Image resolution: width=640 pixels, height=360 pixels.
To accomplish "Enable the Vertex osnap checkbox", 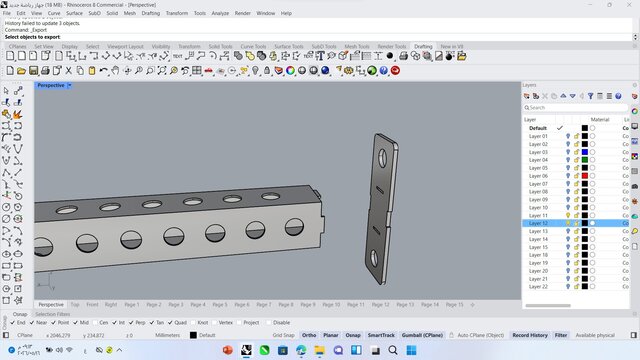I will point(214,322).
